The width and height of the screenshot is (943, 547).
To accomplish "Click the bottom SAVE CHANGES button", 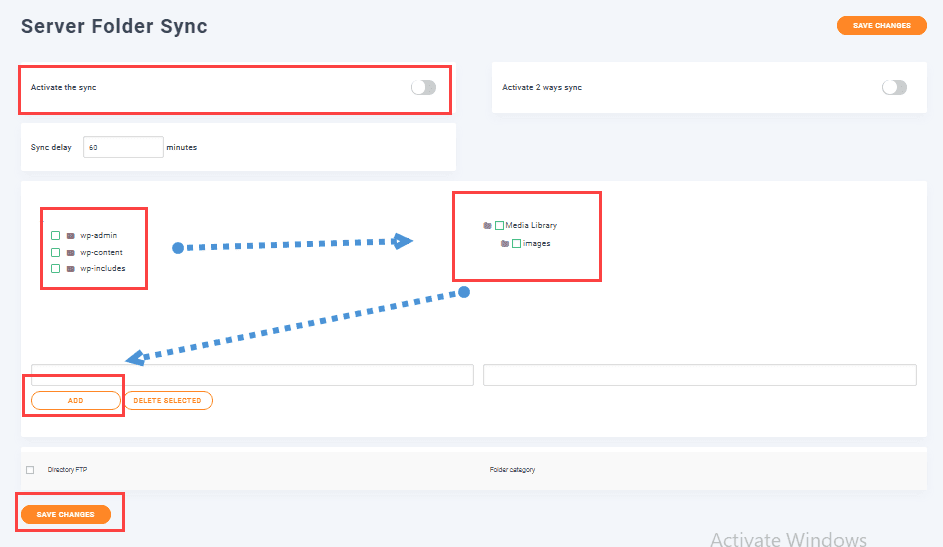I will click(x=66, y=514).
